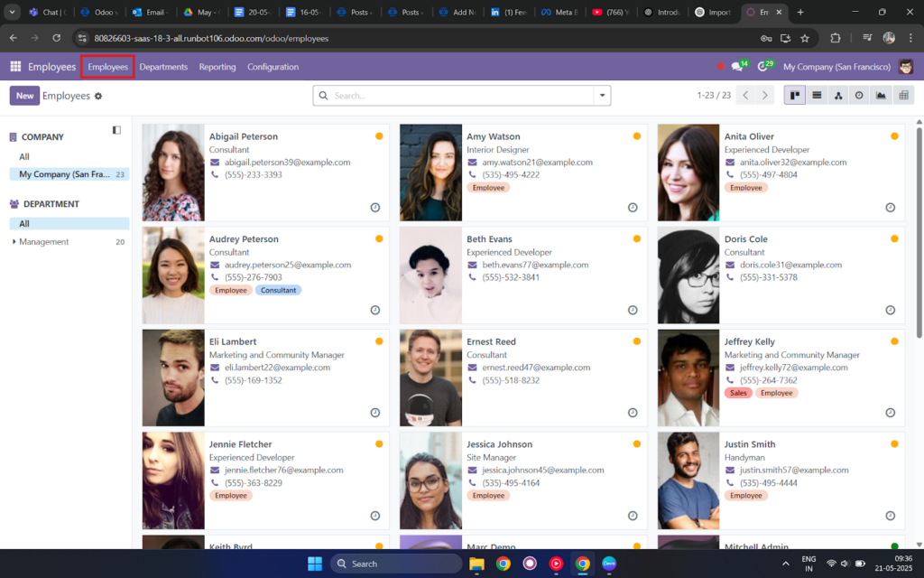Viewport: 924px width, 578px height.
Task: Open File Explorer from the taskbar
Action: 476,564
